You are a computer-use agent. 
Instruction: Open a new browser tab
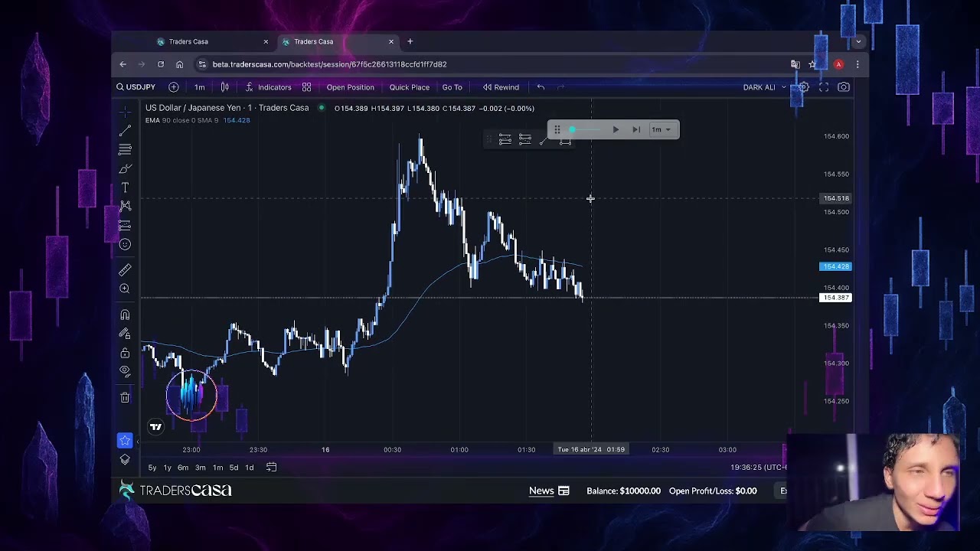click(410, 41)
